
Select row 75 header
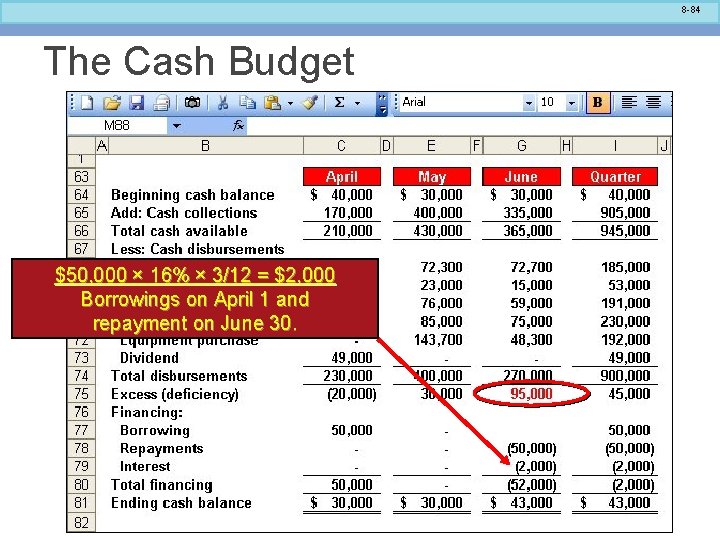coord(81,394)
